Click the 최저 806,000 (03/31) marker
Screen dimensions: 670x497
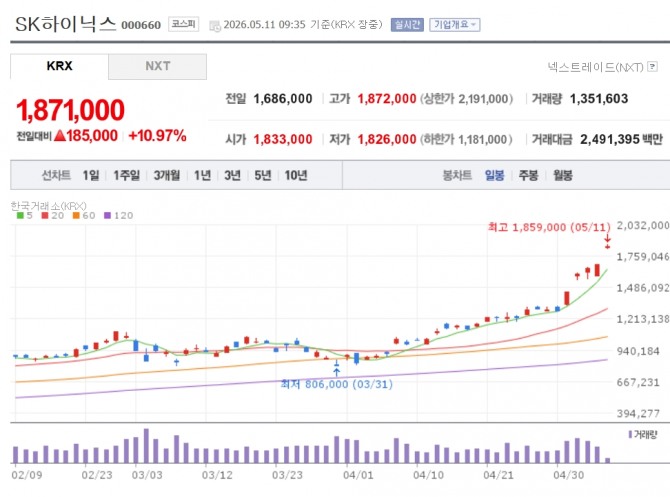click(x=337, y=384)
